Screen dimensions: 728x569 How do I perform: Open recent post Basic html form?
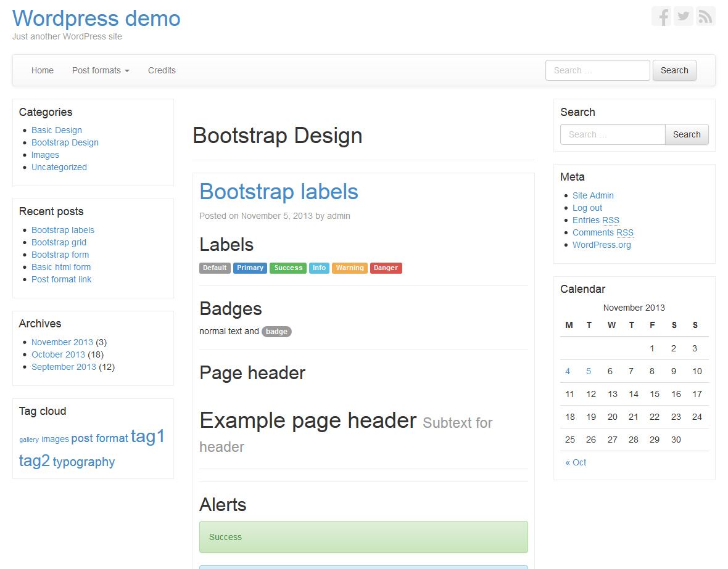coord(61,267)
